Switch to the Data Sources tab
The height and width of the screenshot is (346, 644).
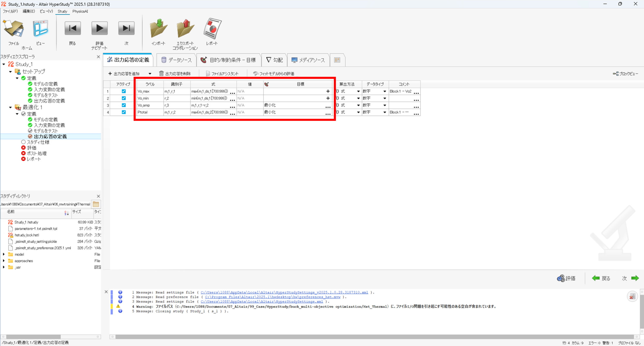coord(177,60)
